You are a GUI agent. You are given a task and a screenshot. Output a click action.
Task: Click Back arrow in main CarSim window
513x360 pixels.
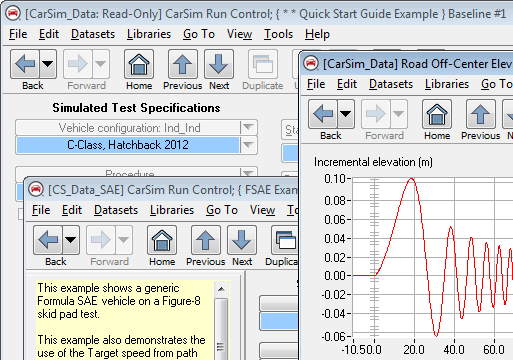point(25,64)
